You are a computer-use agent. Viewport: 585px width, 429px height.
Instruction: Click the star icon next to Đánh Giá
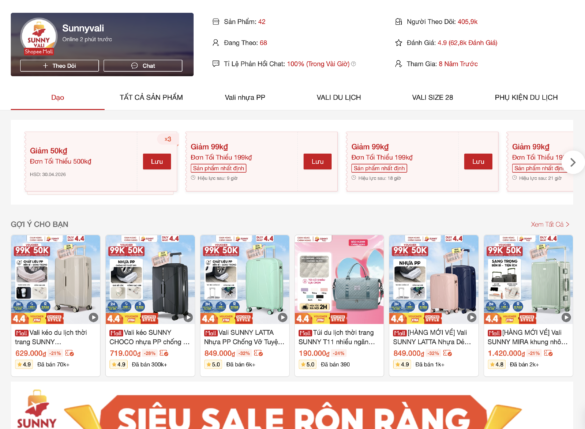tap(398, 43)
